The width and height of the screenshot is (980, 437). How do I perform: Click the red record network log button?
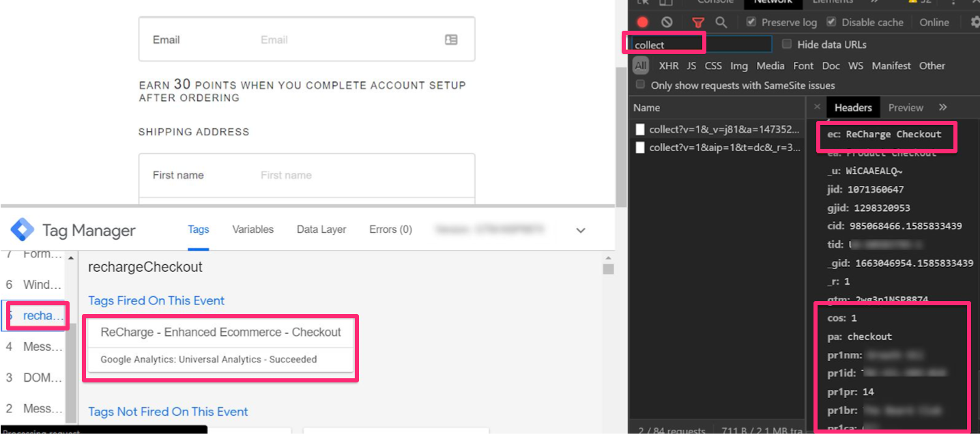(x=642, y=23)
